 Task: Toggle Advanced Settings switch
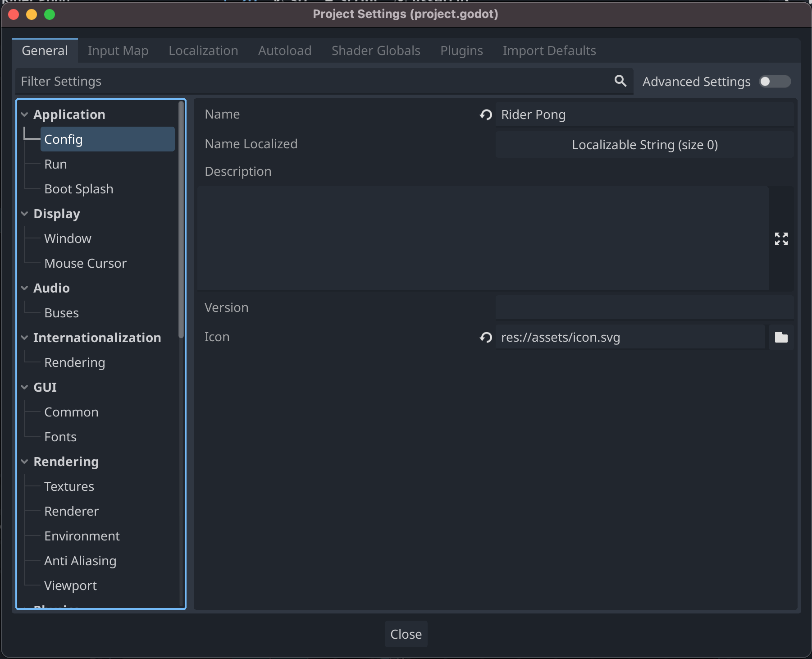tap(774, 82)
